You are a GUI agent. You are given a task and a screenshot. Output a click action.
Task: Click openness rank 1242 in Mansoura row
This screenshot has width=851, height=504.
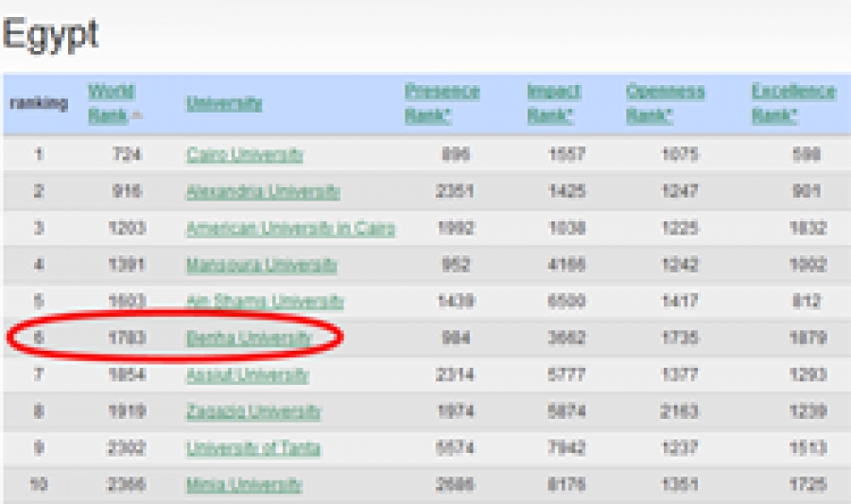click(x=680, y=265)
